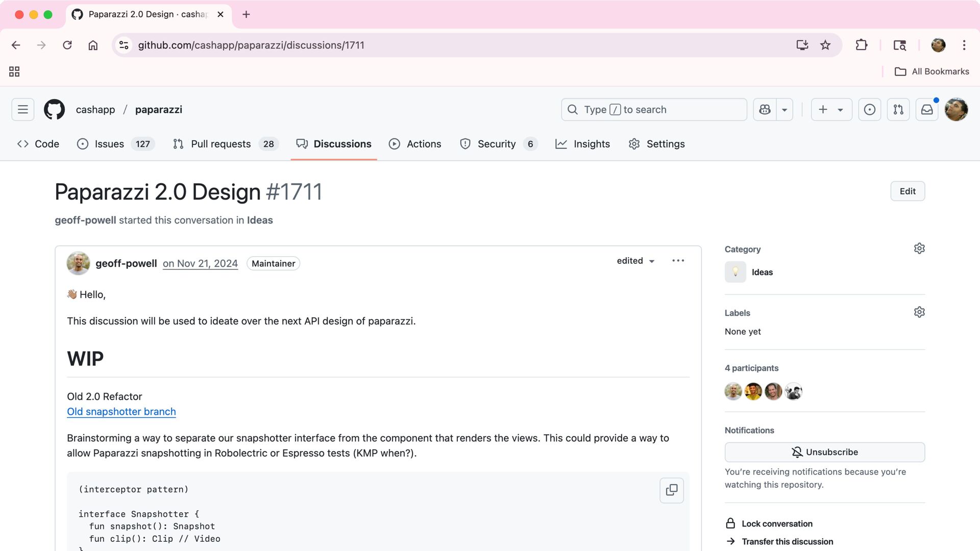This screenshot has width=980, height=551.
Task: Bookmark this page with the star icon
Action: click(825, 45)
